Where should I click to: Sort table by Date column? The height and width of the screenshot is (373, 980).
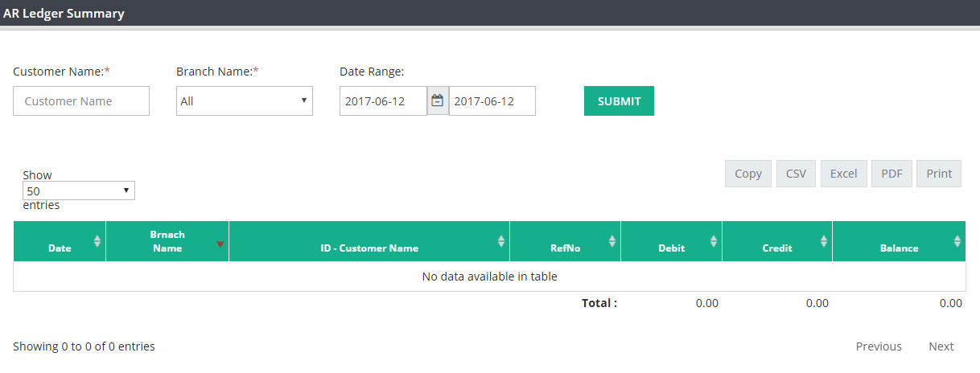(60, 241)
